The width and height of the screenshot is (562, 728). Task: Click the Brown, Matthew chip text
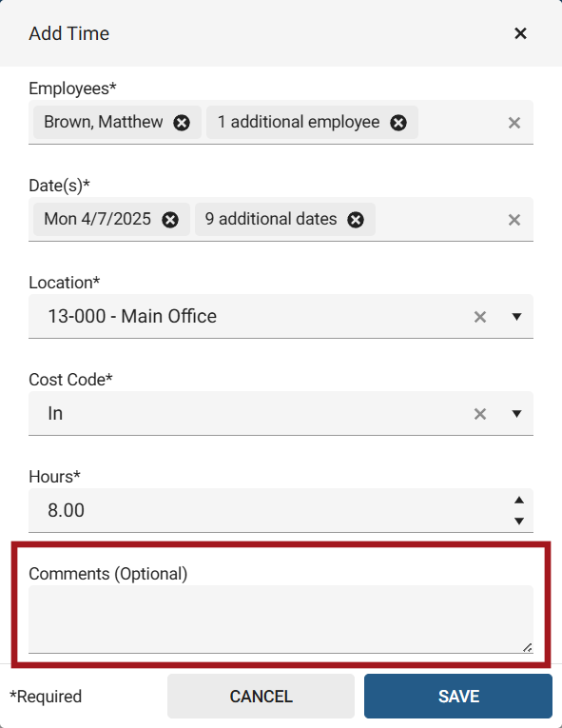coord(103,122)
